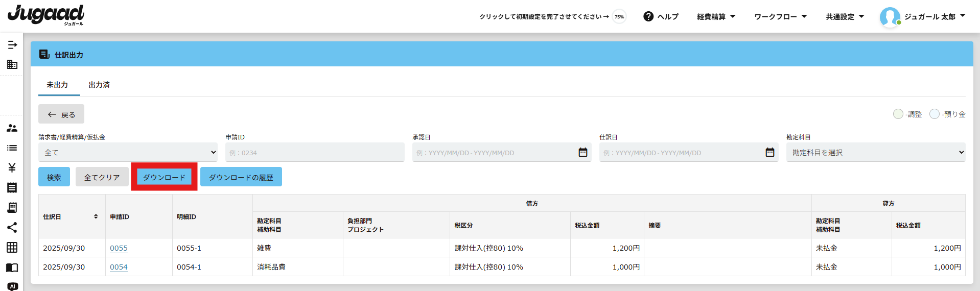Sort the table by 仕訳日 column

tap(96, 216)
